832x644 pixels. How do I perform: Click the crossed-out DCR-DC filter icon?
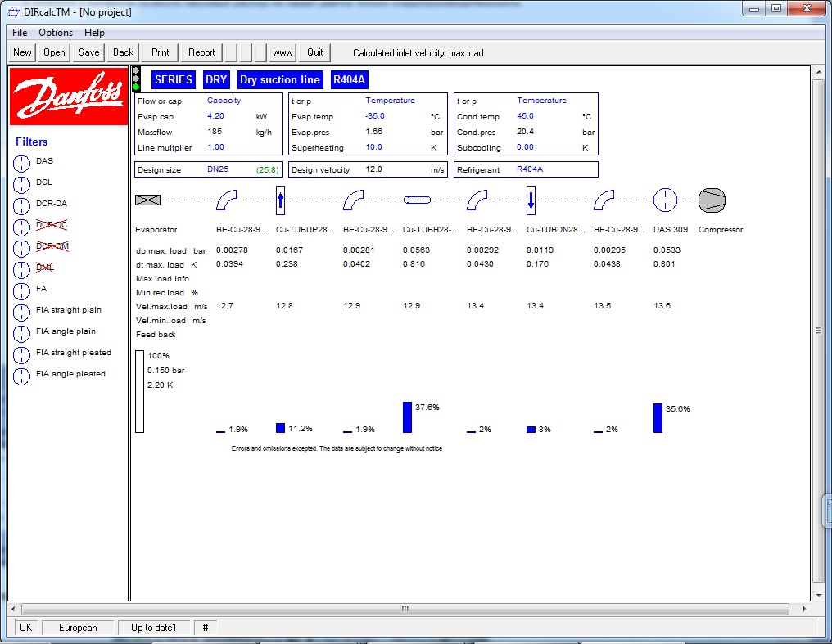(x=22, y=227)
